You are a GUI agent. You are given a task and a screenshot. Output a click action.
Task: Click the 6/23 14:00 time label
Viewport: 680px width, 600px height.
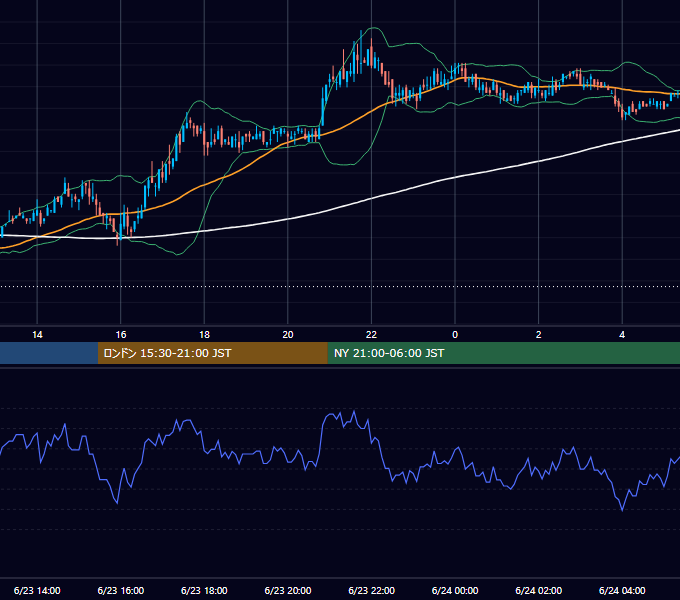pyautogui.click(x=37, y=590)
